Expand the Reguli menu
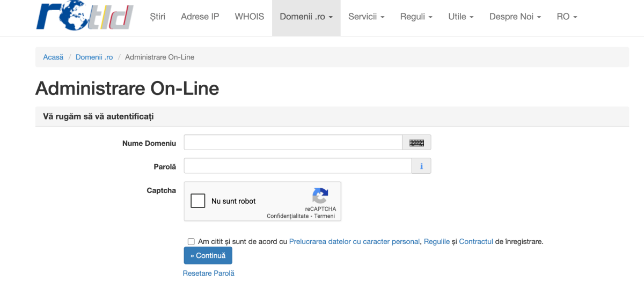Image resolution: width=644 pixels, height=288 pixels. point(416,17)
